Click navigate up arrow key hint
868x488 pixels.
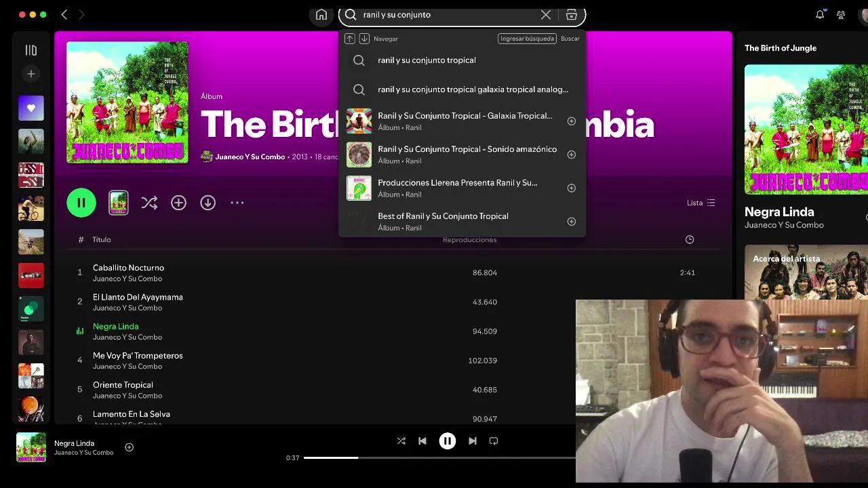tap(350, 39)
